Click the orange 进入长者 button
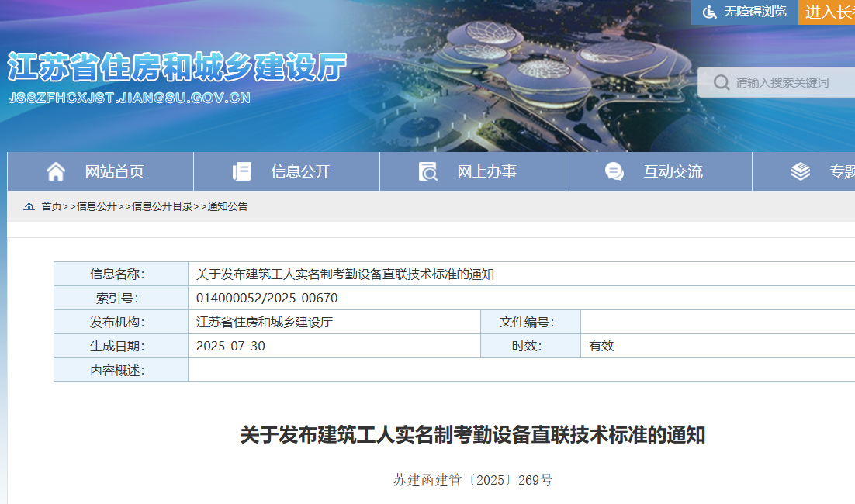Viewport: 855px width, 504px height. [x=829, y=12]
